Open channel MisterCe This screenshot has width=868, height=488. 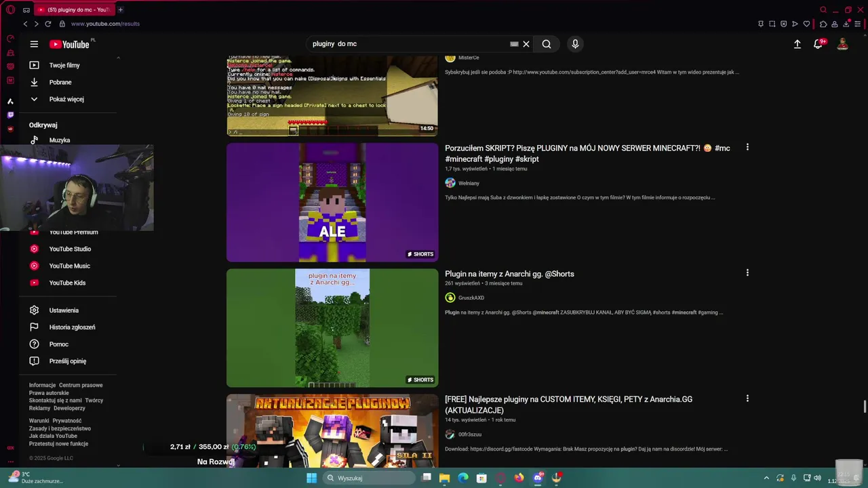(x=469, y=58)
